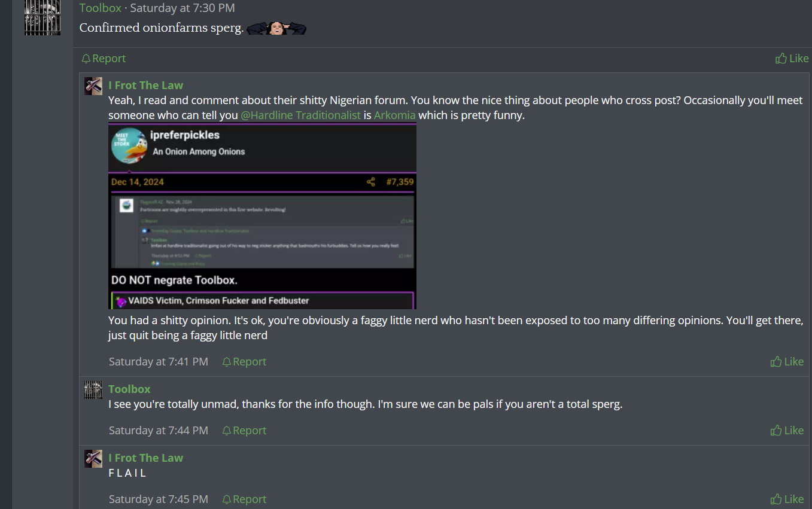This screenshot has width=812, height=509.
Task: Open I Frot The Law's name on the F L A I L comment
Action: 145,458
